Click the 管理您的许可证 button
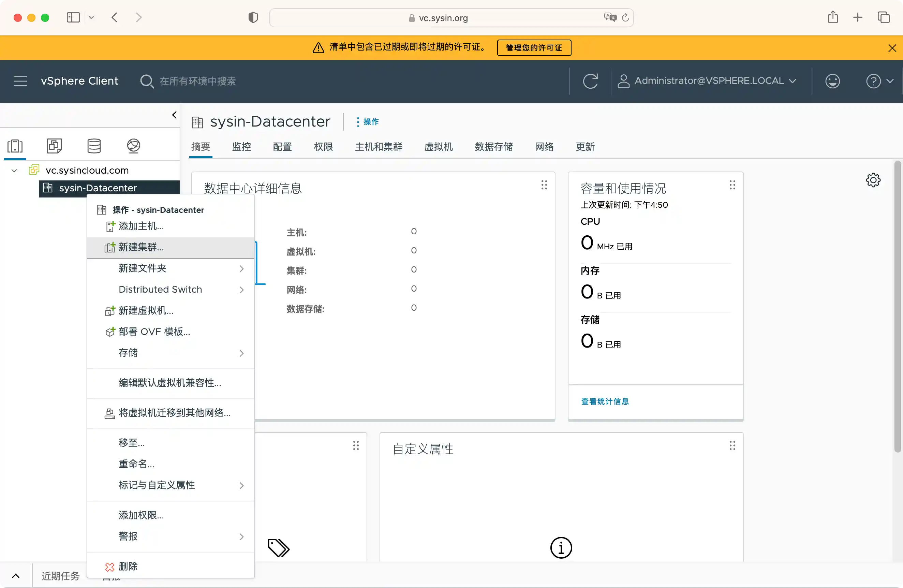This screenshot has height=588, width=903. tap(534, 48)
